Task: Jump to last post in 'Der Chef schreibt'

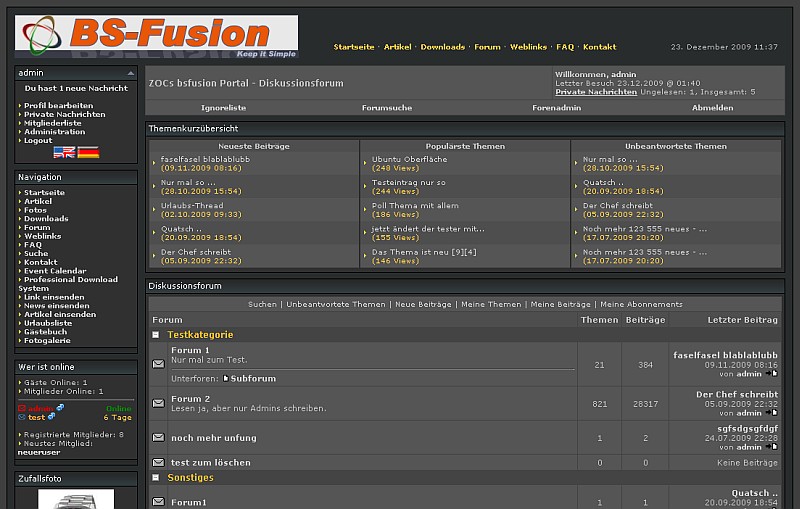Action: pos(772,412)
